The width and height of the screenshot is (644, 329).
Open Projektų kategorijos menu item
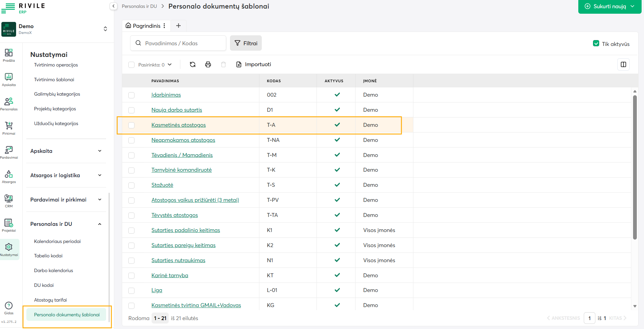click(55, 109)
